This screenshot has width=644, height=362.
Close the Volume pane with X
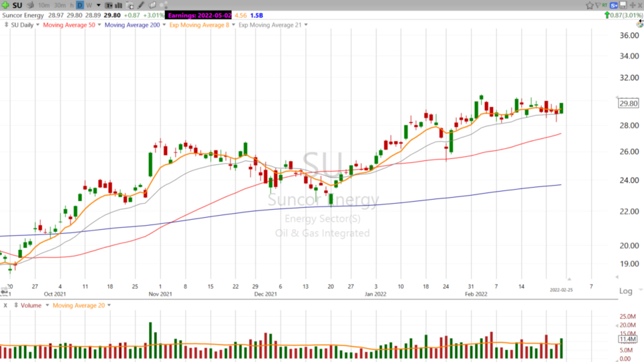pyautogui.click(x=5, y=306)
